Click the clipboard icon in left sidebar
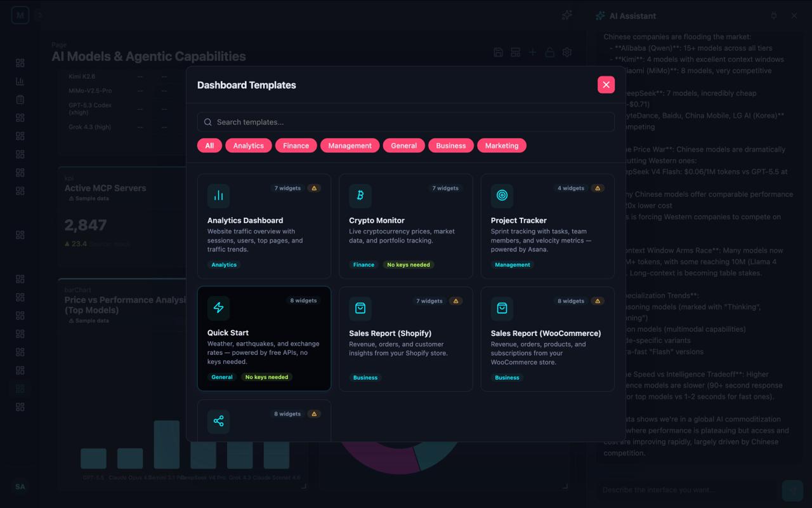Viewport: 812px width, 508px height. point(20,100)
